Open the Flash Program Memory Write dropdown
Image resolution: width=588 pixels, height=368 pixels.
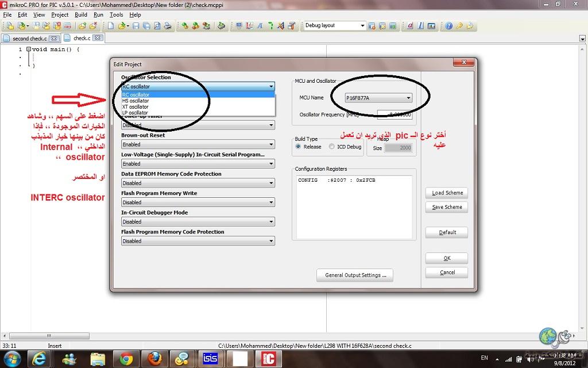tap(198, 202)
